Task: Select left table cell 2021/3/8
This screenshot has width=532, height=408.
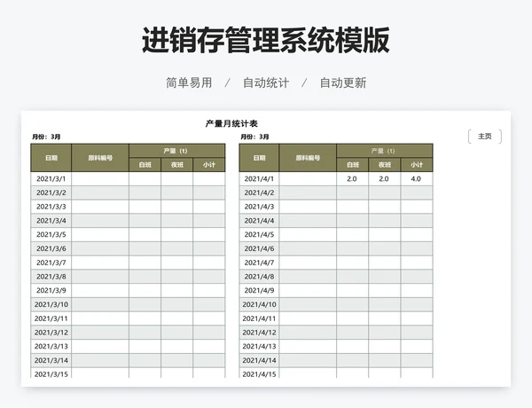Action: point(51,277)
